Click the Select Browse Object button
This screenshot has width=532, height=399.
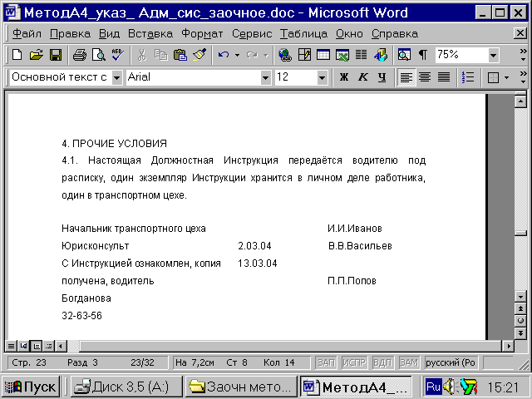tap(521, 321)
